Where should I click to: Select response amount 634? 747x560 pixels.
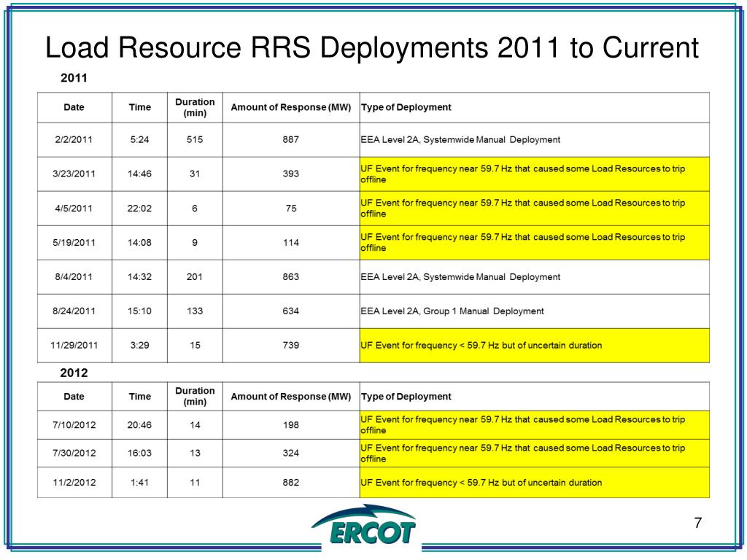pyautogui.click(x=290, y=311)
